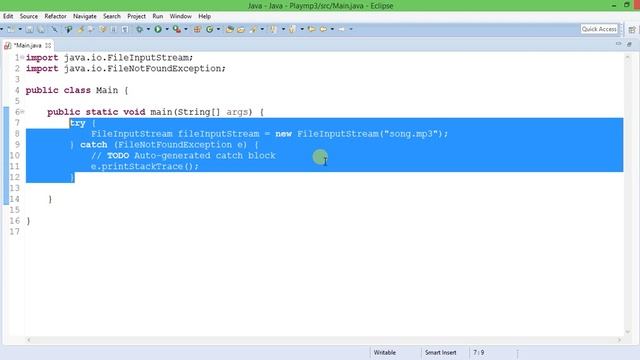Click the Last Edit Location arrow icon

[311, 29]
